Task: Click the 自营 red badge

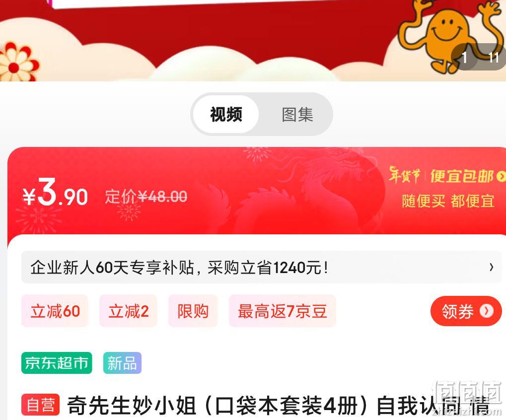Action: (40, 405)
